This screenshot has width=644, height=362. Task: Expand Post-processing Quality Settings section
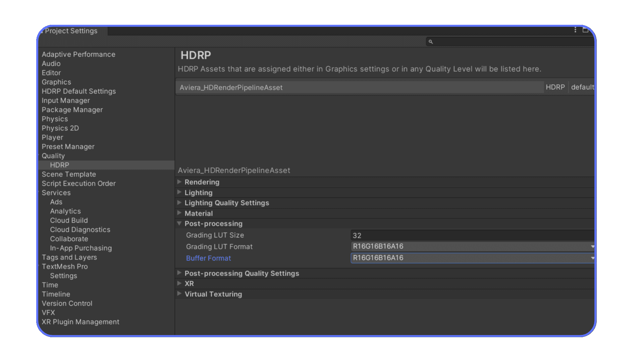point(179,273)
